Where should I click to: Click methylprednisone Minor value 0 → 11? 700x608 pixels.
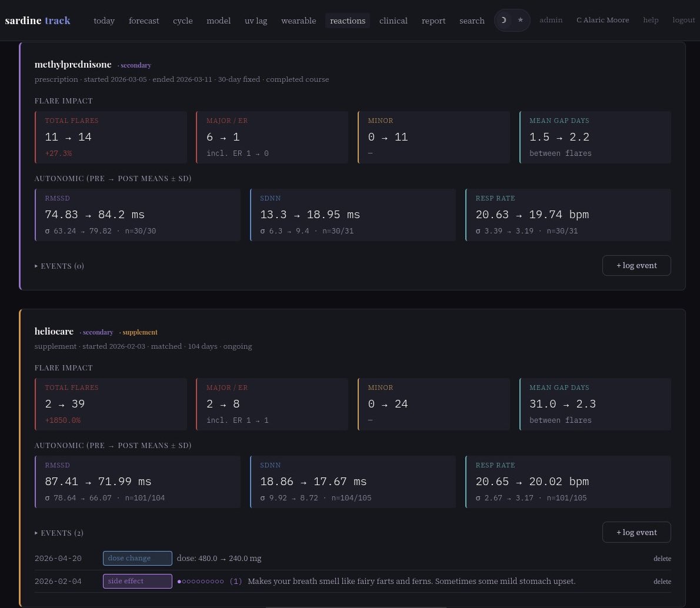point(388,137)
